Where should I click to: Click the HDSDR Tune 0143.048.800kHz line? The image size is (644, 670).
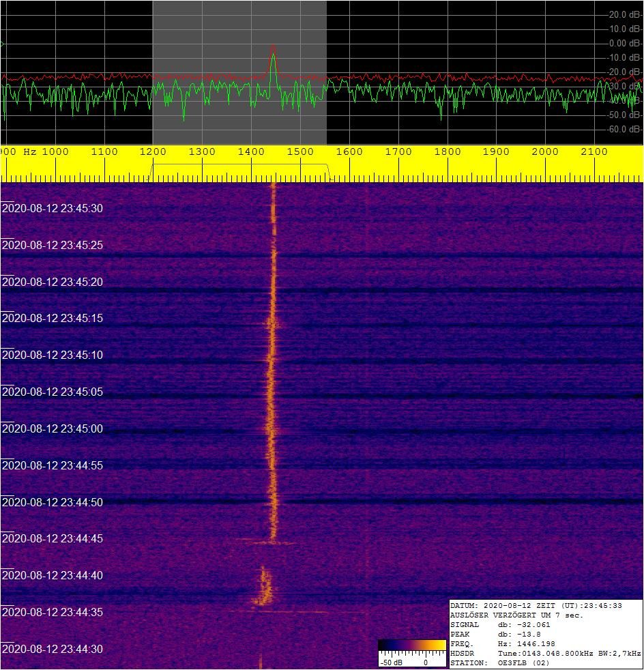coord(546,654)
